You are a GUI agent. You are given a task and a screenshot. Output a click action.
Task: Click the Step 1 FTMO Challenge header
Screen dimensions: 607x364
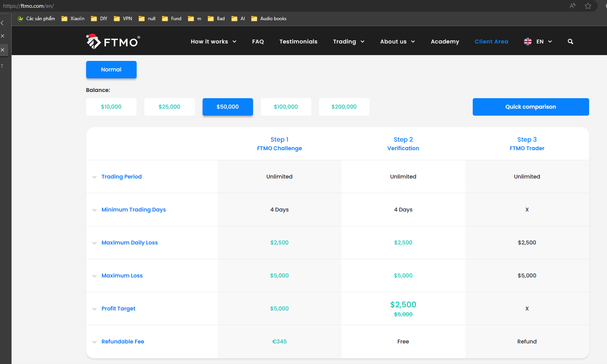(279, 144)
